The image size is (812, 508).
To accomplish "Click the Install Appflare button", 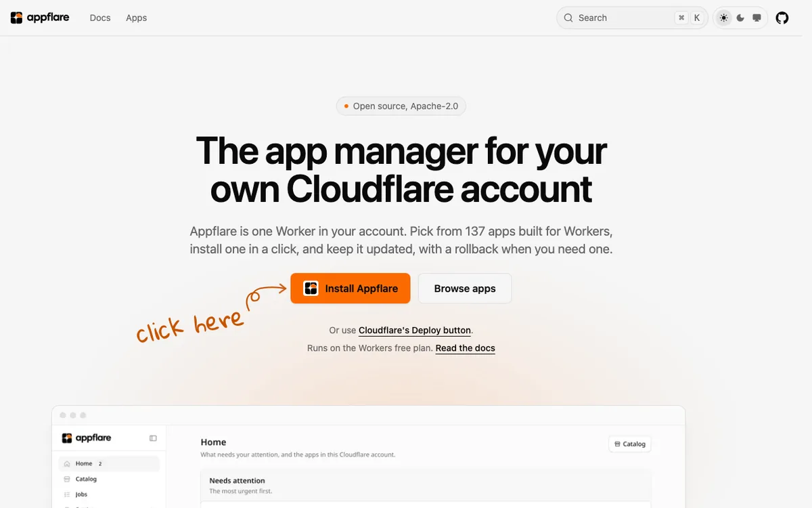I will pyautogui.click(x=351, y=289).
